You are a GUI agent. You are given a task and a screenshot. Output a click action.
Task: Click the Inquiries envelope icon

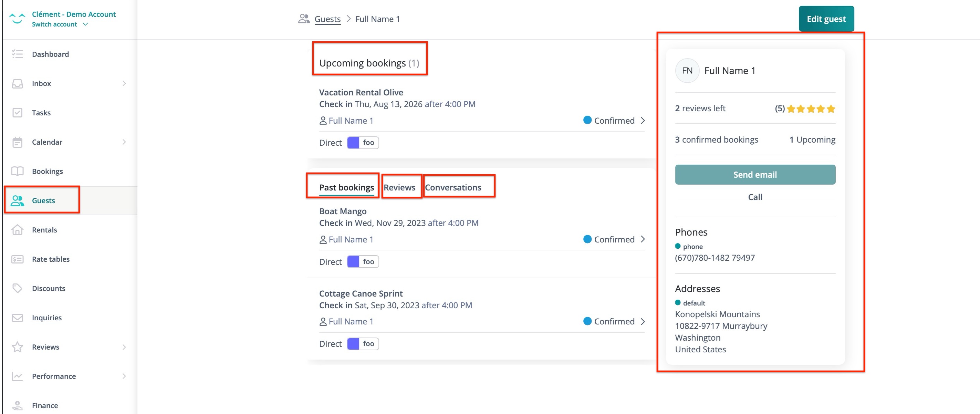17,317
